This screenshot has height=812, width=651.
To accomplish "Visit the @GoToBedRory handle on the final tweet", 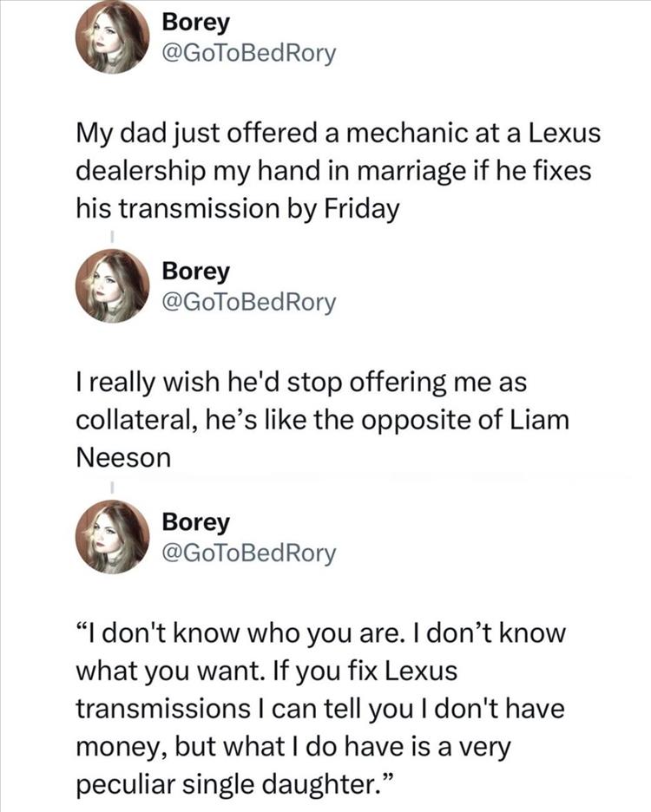I will click(248, 553).
